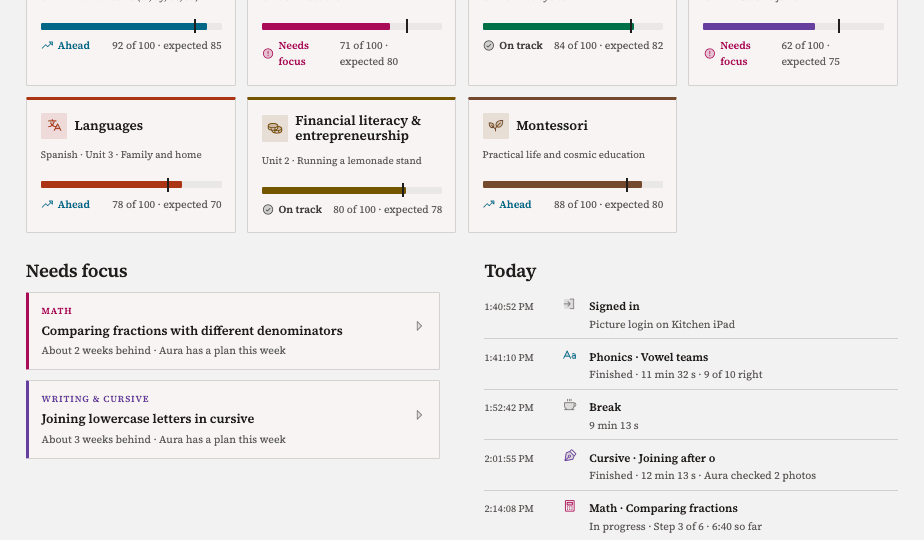Click the Break coffee cup icon
924x540 pixels.
569,405
